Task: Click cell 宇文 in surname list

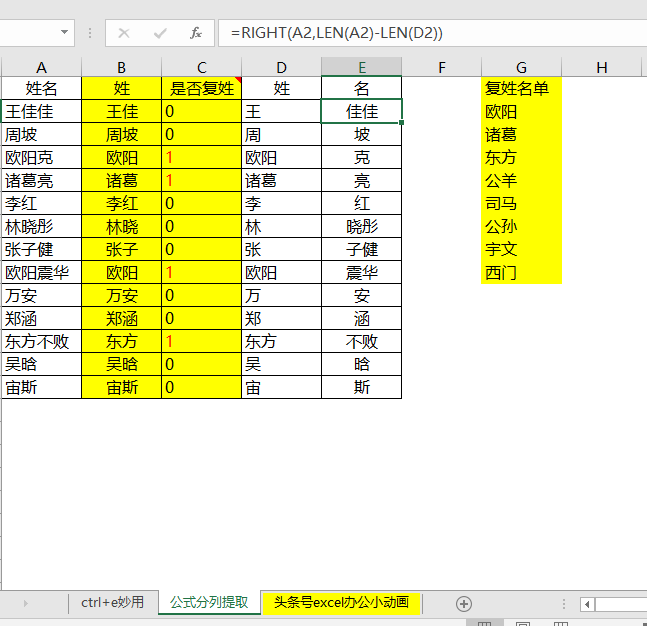Action: 522,249
